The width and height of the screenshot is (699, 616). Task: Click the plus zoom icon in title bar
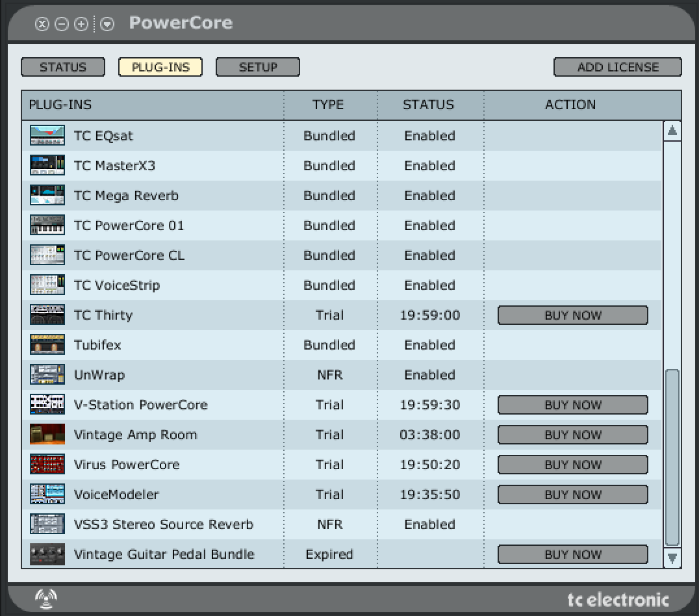81,23
